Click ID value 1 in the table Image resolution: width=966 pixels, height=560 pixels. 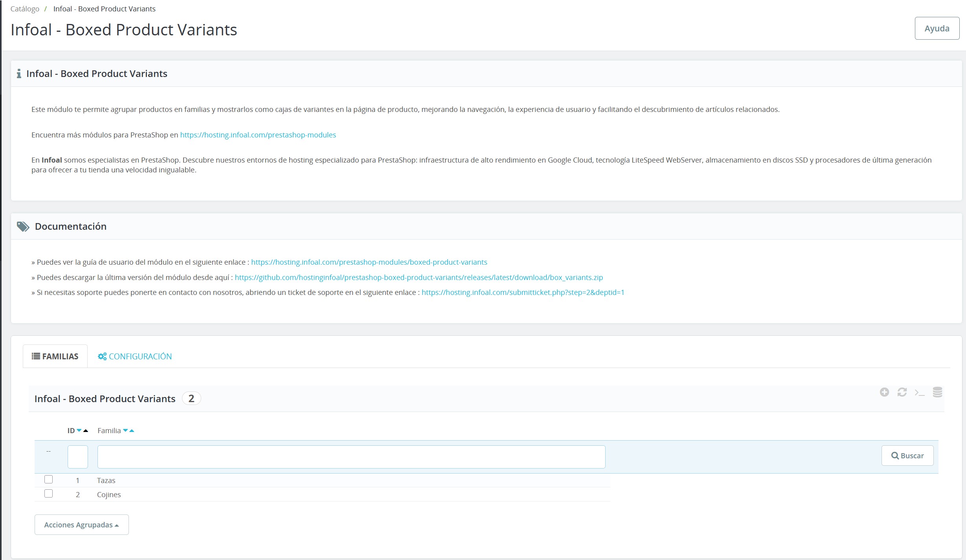coord(78,480)
